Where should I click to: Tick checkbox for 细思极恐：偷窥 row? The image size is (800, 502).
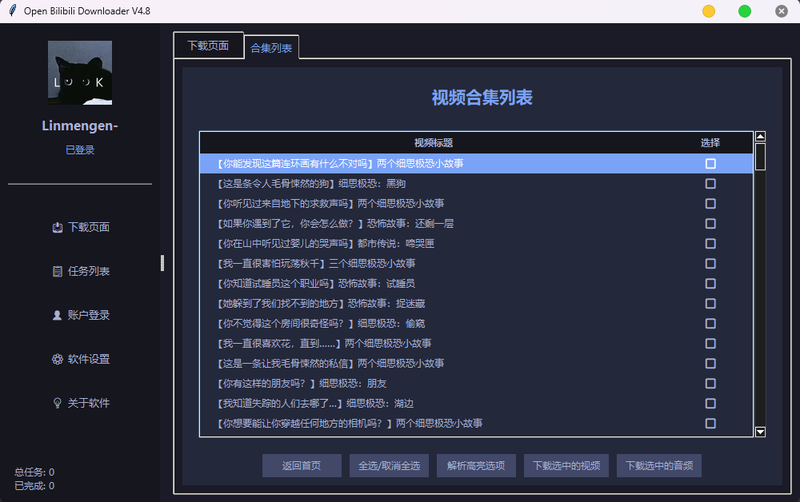710,323
